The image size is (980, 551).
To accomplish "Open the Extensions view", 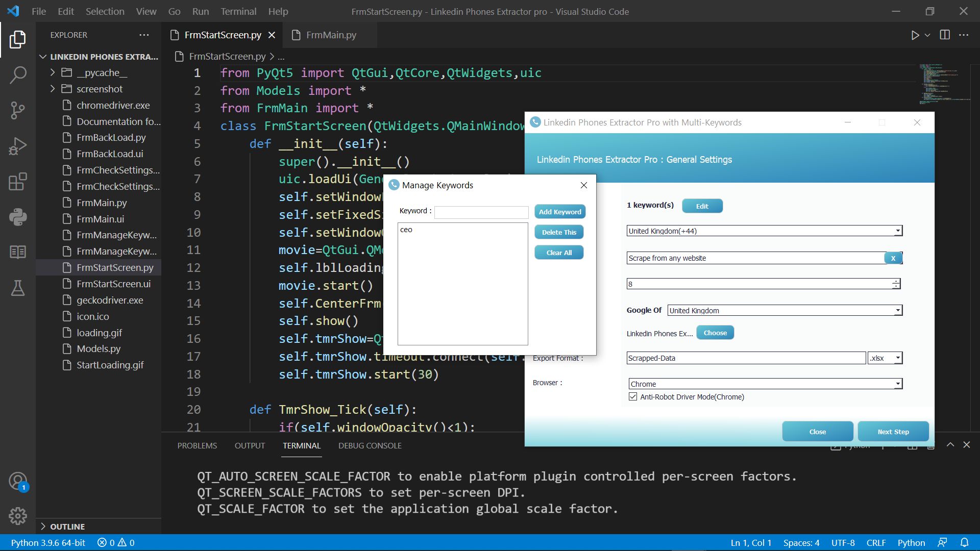I will coord(18,182).
